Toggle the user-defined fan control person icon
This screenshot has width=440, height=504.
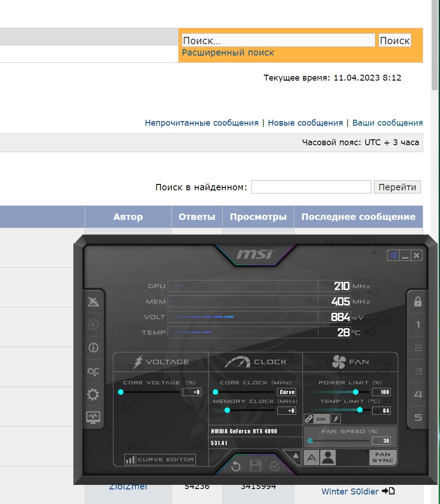pos(328,458)
